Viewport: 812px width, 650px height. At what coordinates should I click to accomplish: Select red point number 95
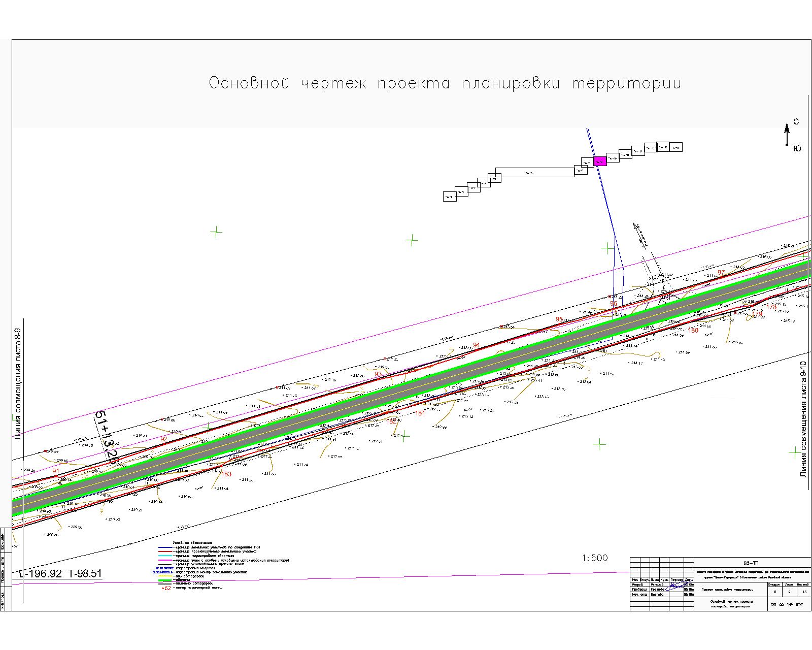click(x=559, y=319)
